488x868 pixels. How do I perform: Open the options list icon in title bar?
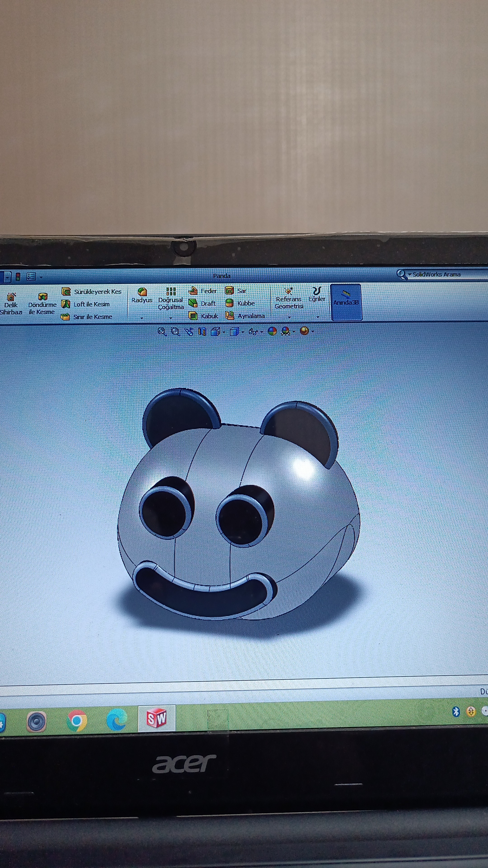(x=31, y=277)
